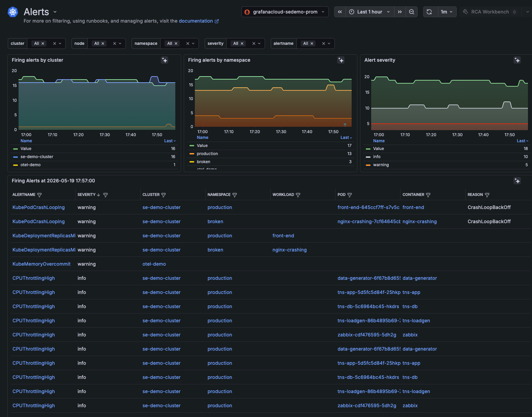Open nginx-crashing-7cf64645c pod link
This screenshot has width=532, height=417.
tap(369, 221)
